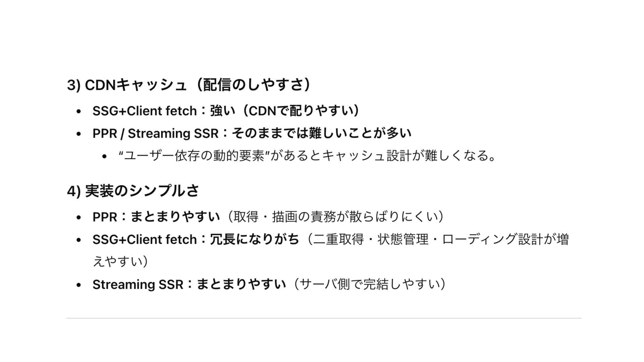Screen dimensions: 644x362
Task: Click the bullet dot before 'Streaming SSR：まとまりやすい'
Action: click(79, 285)
